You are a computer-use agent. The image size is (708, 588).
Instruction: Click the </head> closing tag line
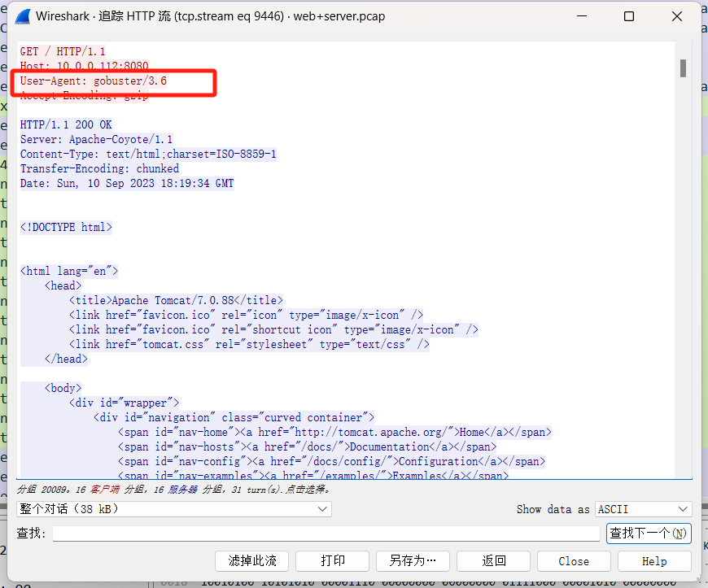[x=66, y=359]
